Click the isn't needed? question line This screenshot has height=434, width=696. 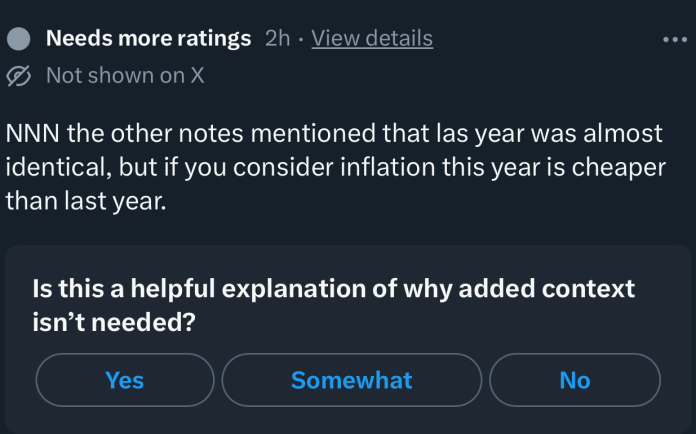[x=113, y=322]
